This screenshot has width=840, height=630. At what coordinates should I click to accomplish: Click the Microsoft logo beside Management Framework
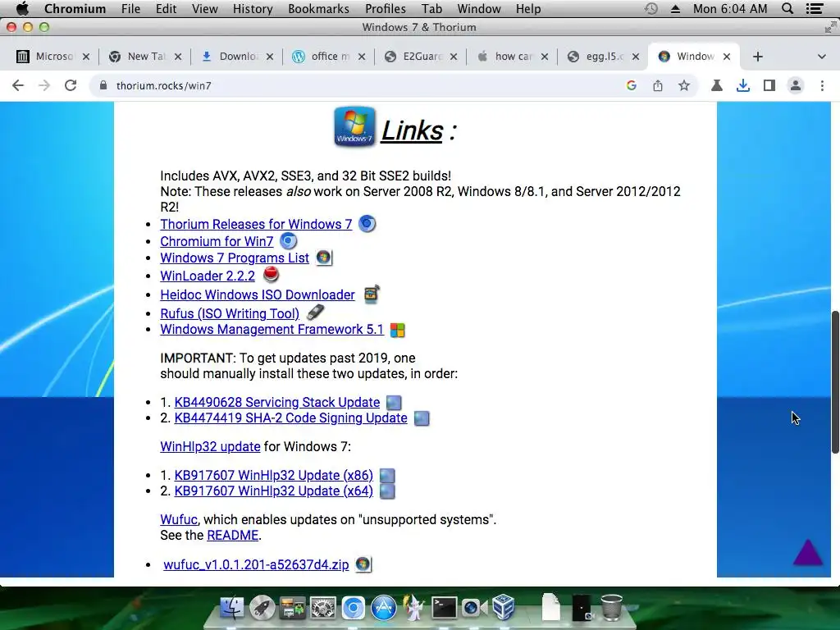(x=398, y=330)
